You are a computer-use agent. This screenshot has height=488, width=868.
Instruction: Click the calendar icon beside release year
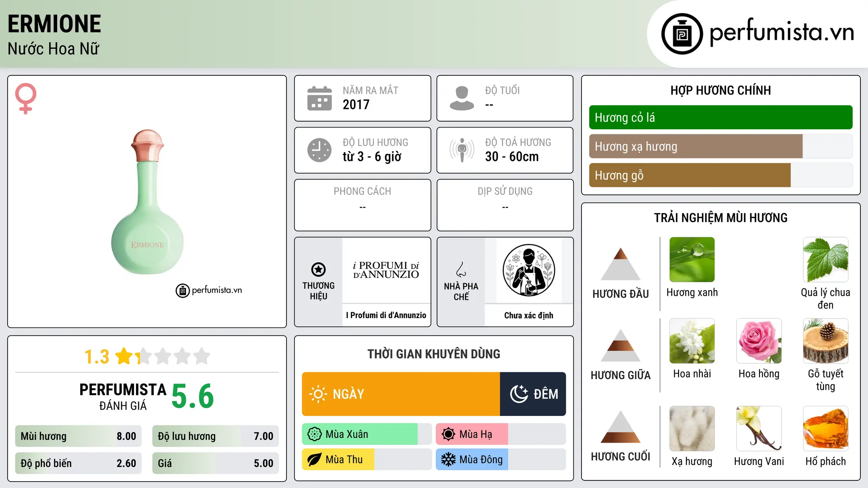(x=320, y=98)
